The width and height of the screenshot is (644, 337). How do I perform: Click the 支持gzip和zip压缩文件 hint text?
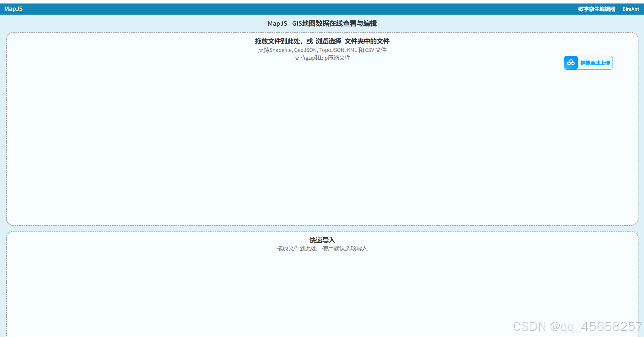click(x=322, y=58)
